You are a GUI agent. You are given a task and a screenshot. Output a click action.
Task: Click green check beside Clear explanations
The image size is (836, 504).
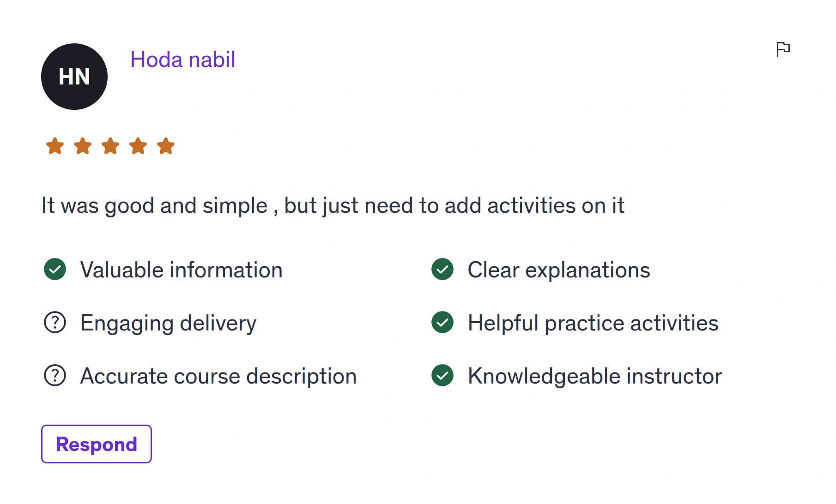(x=442, y=269)
